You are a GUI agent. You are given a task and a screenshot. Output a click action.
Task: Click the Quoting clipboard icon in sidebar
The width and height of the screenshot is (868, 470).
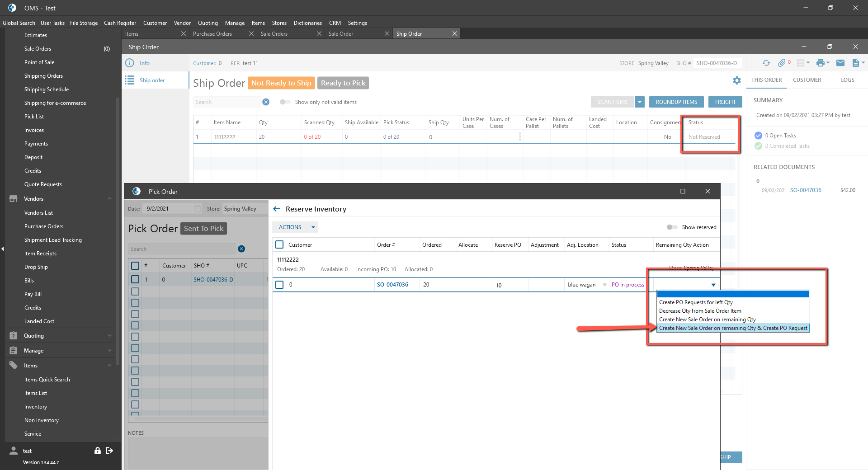[x=14, y=336]
